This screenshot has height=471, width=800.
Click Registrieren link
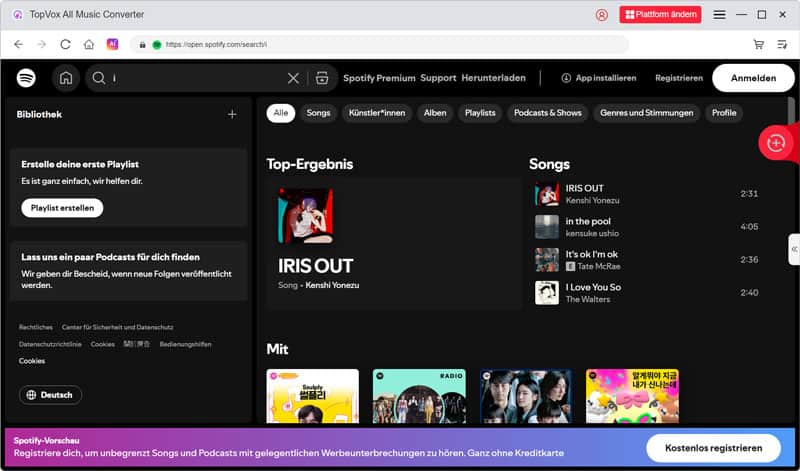pos(679,78)
